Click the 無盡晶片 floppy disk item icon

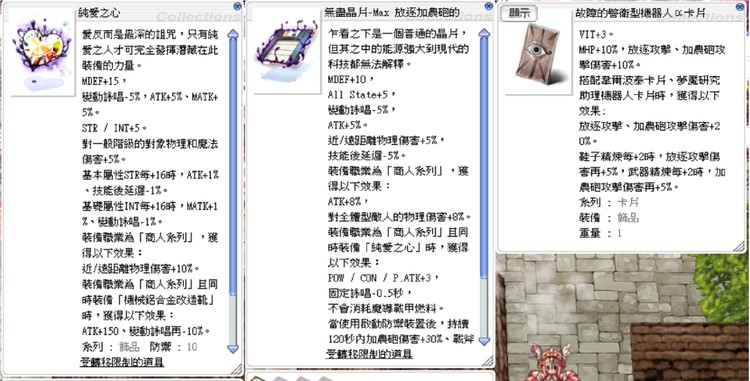pyautogui.click(x=287, y=52)
